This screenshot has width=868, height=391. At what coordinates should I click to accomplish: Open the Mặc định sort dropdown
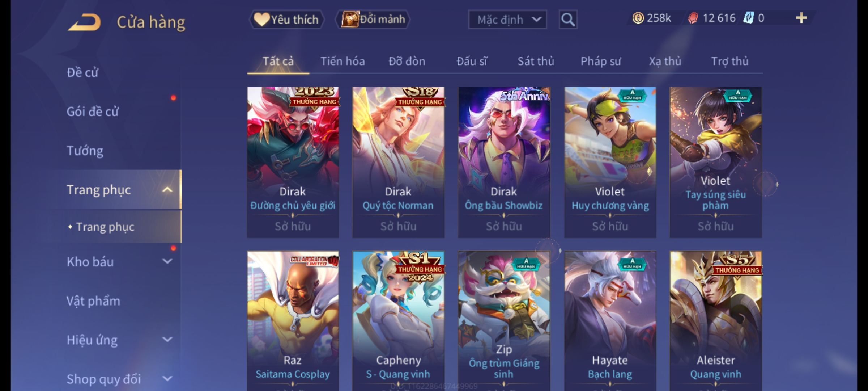(507, 20)
